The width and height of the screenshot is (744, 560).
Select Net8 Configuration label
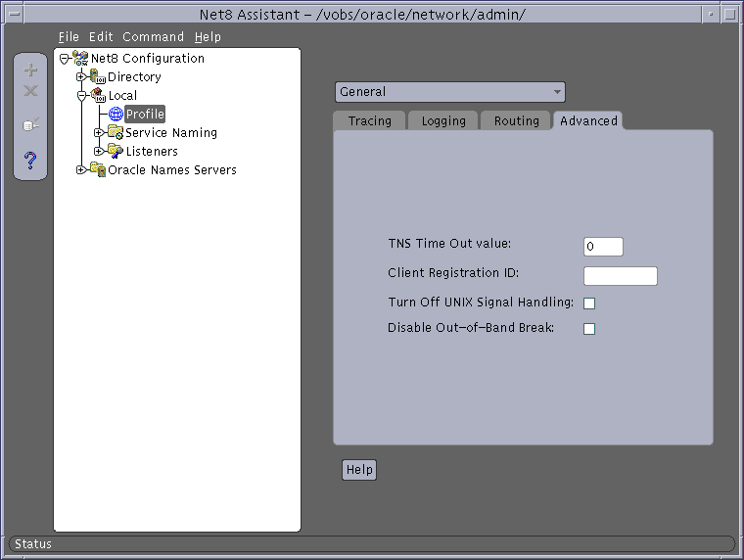(x=148, y=58)
